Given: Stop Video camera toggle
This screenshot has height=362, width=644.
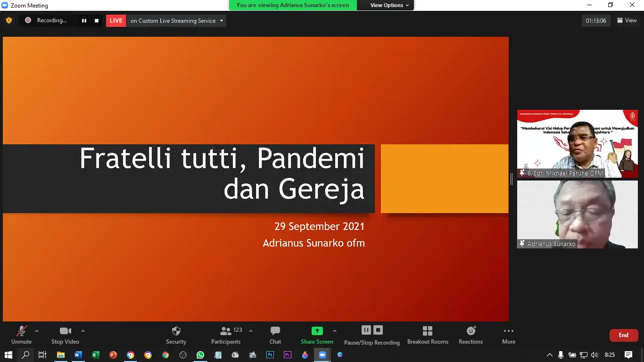Looking at the screenshot, I should click(65, 335).
